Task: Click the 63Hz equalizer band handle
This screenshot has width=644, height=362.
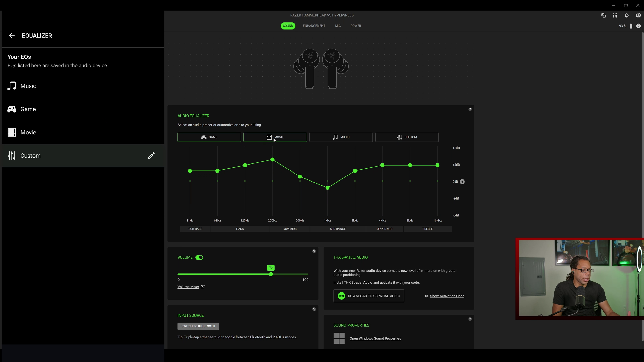Action: pos(217,171)
